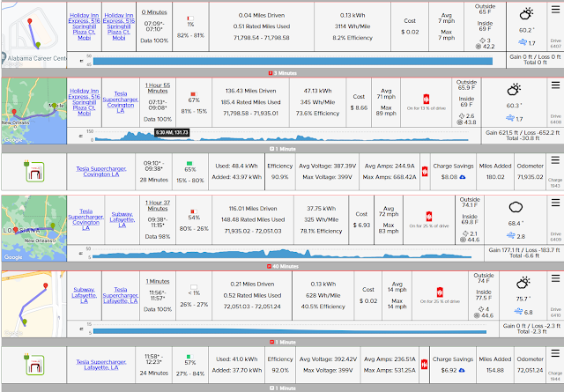Open Tesla Supercharger Covington LA link in charge row
This screenshot has width=564, height=392.
pyautogui.click(x=101, y=171)
